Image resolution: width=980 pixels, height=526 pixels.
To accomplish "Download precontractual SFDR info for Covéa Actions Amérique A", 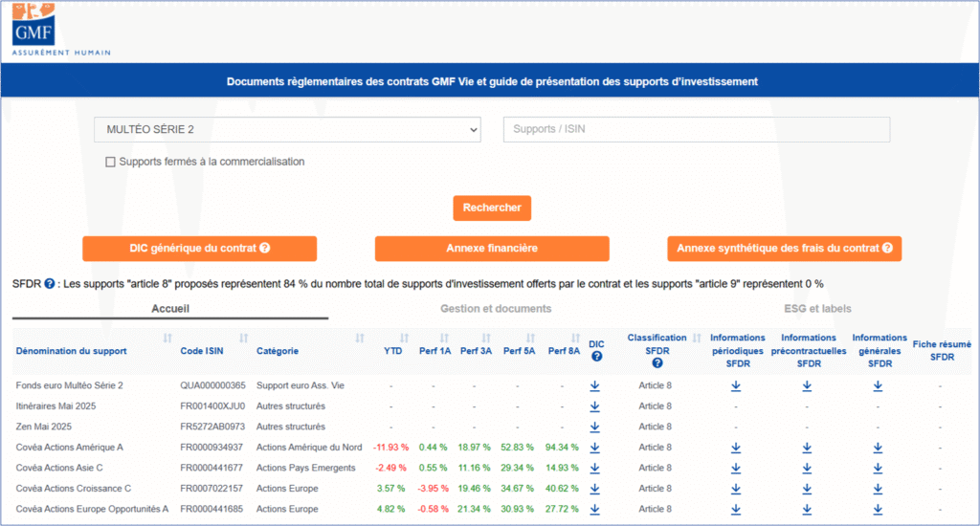I will click(808, 448).
